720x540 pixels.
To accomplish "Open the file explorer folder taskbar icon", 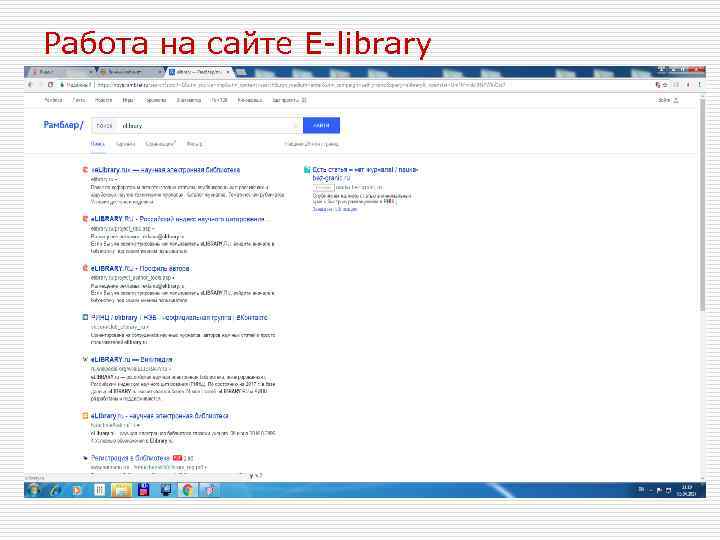I will tap(122, 490).
